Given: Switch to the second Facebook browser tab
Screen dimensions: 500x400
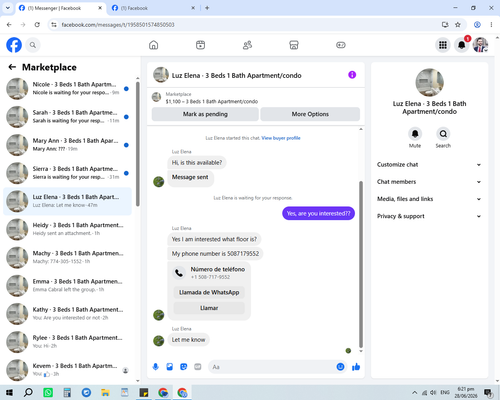Looking at the screenshot, I should tap(153, 8).
